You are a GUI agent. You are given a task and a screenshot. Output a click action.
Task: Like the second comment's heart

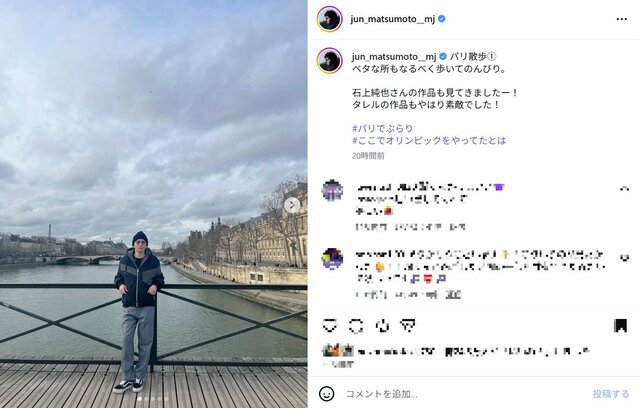[624, 258]
